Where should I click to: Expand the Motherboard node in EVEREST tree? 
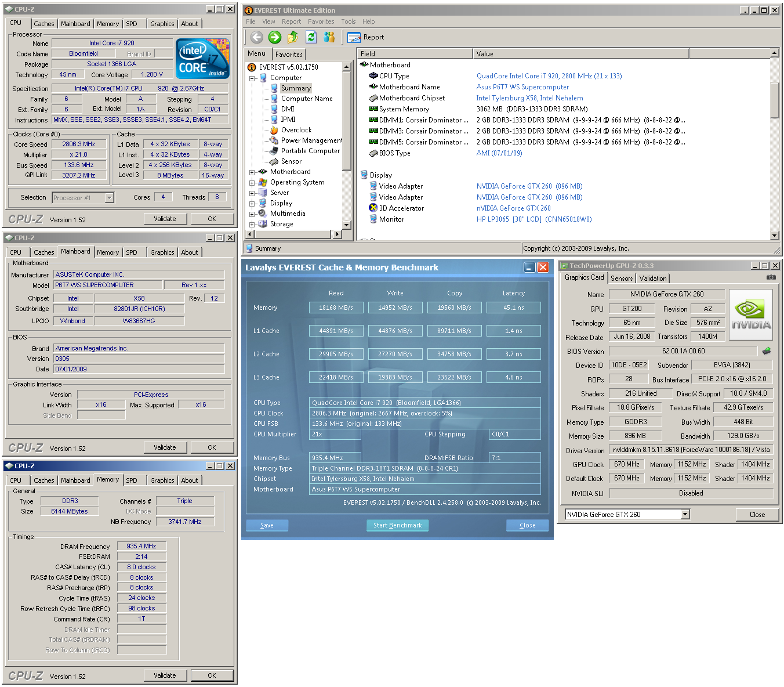pos(252,172)
